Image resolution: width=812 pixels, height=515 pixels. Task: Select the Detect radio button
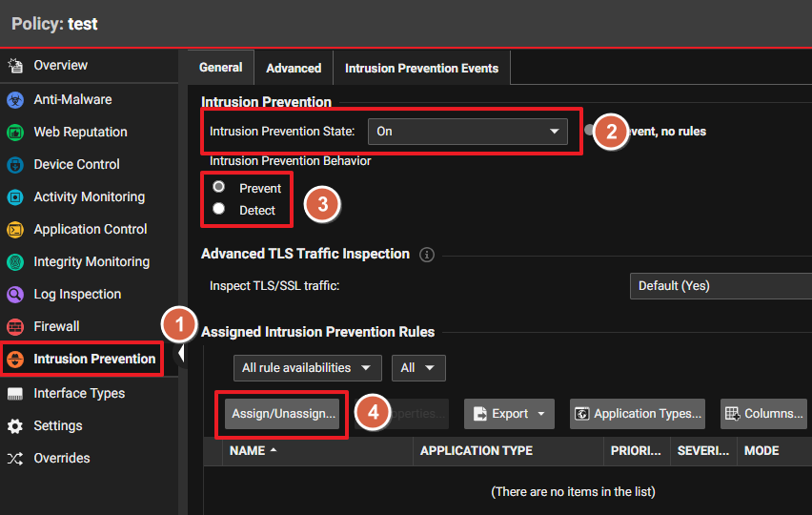click(x=219, y=209)
